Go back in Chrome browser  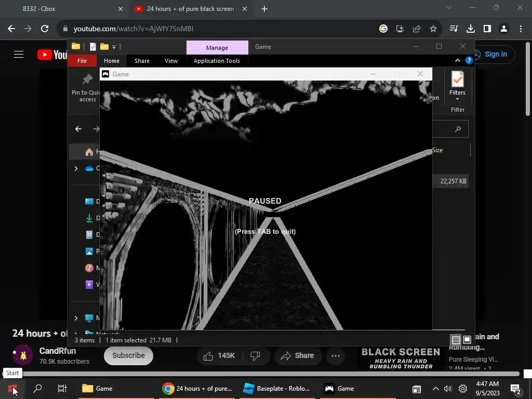(x=11, y=29)
